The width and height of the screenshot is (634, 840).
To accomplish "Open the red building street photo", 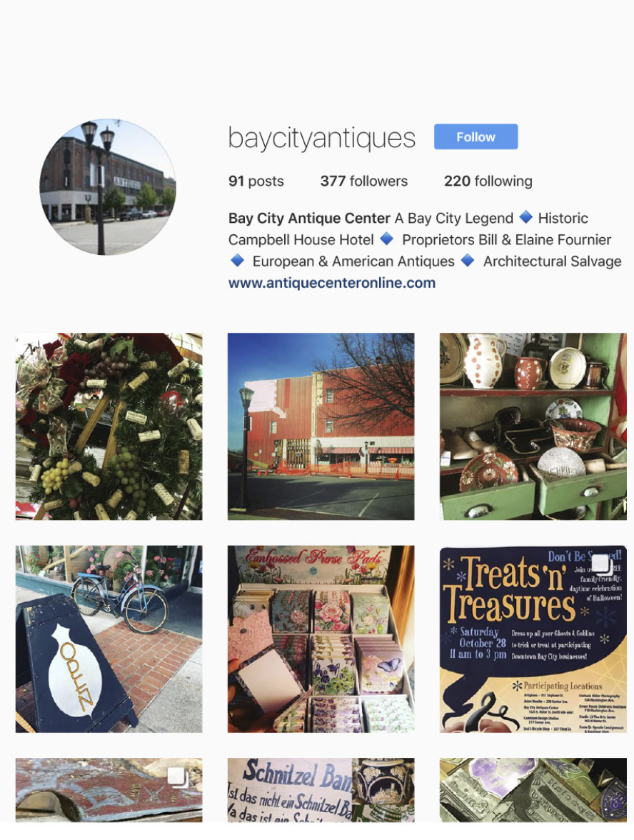I will click(x=321, y=426).
